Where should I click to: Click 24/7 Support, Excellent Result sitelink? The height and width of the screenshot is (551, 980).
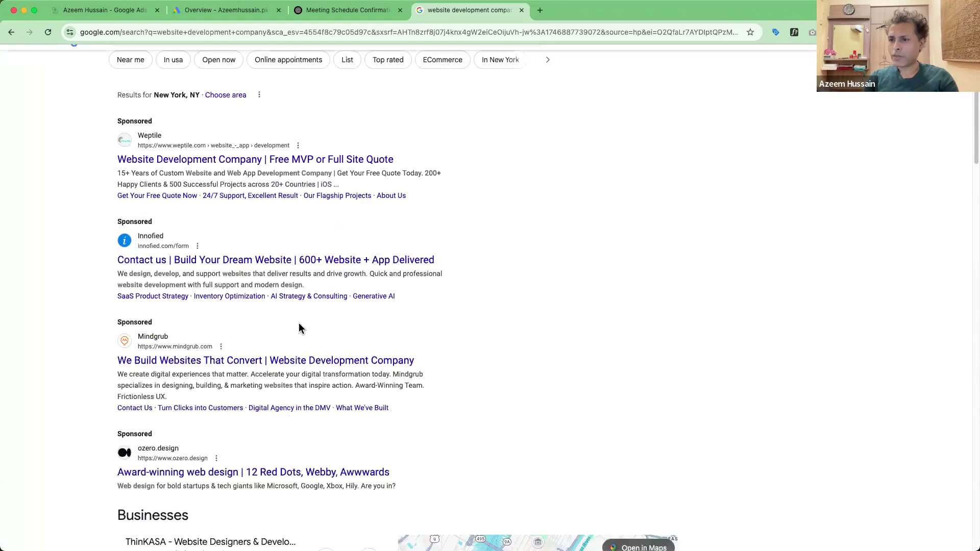pyautogui.click(x=250, y=195)
